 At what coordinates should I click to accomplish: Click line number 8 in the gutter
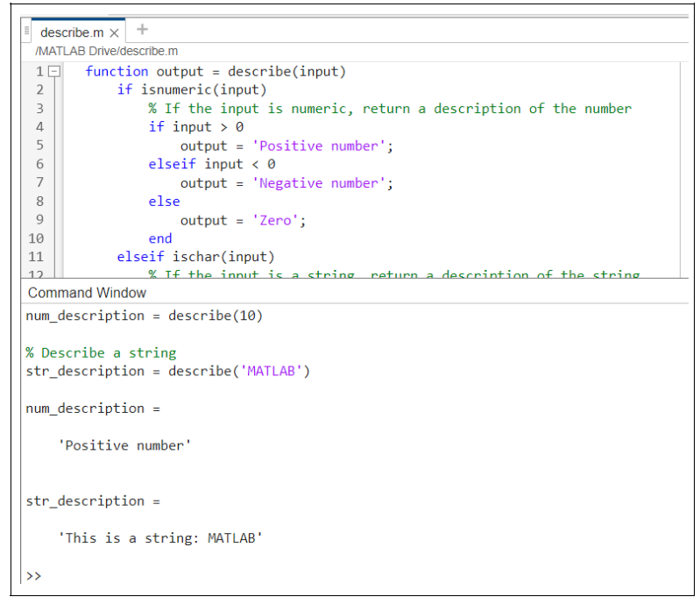[x=39, y=202]
